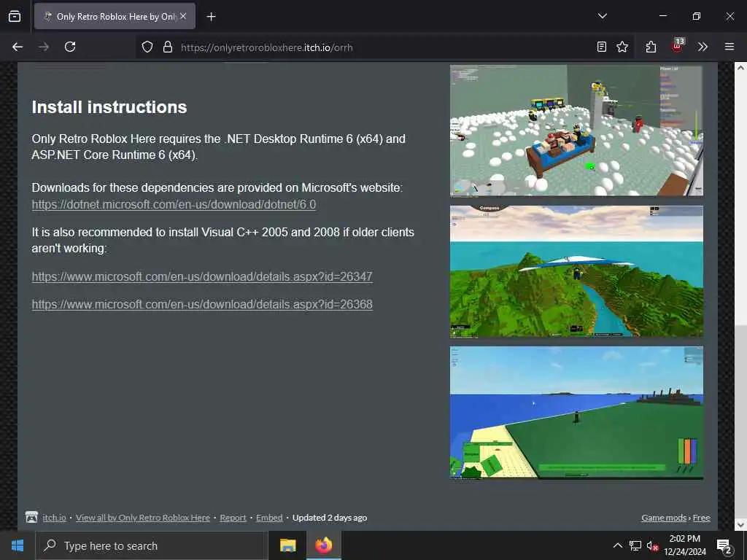View site security lock info
747x560 pixels.
point(168,47)
